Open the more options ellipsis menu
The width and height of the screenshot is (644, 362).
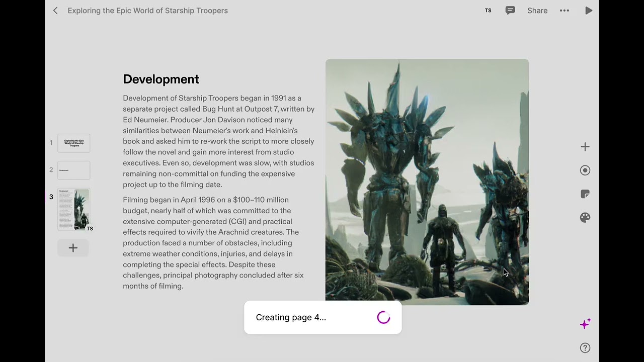565,11
